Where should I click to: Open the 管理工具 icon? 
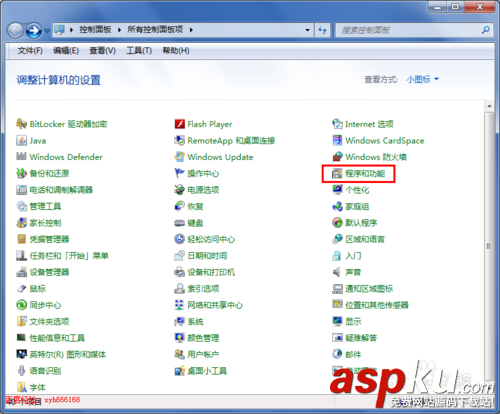pyautogui.click(x=21, y=206)
